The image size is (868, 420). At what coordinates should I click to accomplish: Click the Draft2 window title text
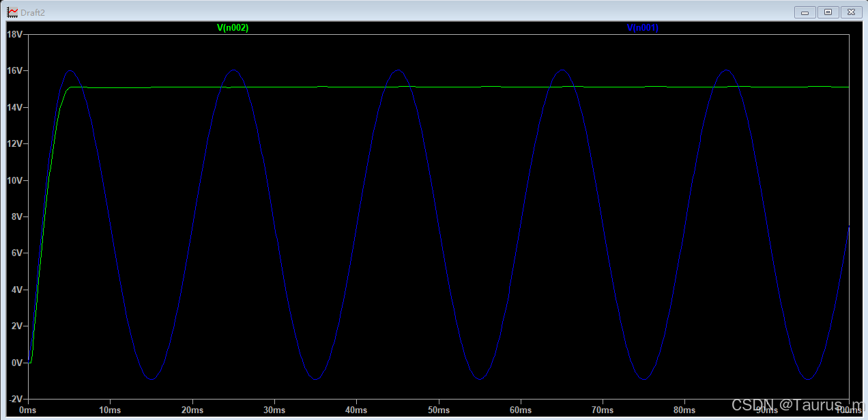33,12
